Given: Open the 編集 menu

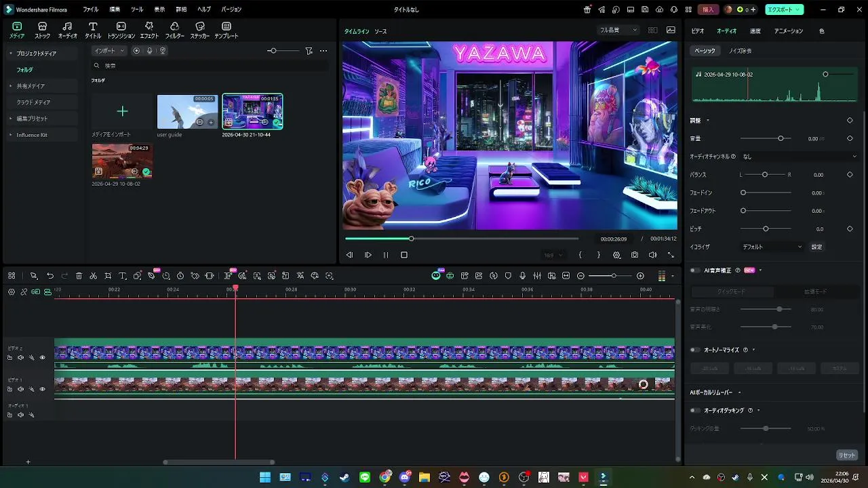Looking at the screenshot, I should click(115, 9).
